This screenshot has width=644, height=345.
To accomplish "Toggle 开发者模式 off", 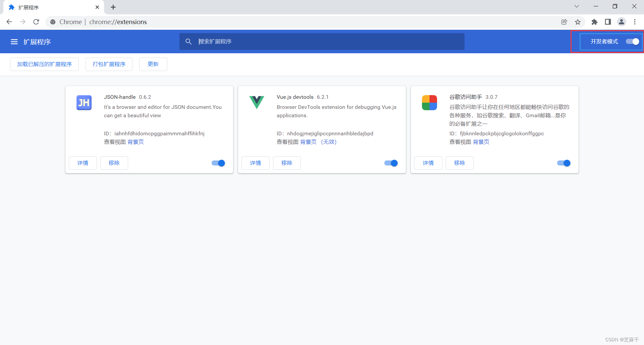I will click(x=632, y=42).
